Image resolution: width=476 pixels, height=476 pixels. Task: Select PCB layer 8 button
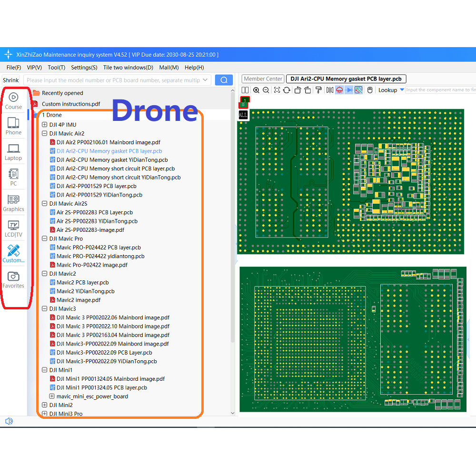pyautogui.click(x=243, y=105)
